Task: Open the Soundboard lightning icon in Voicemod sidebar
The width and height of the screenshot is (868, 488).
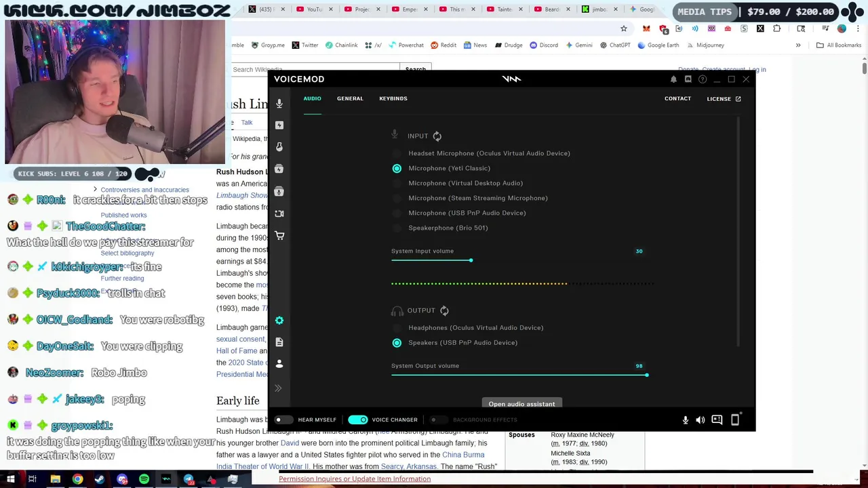Action: tap(279, 125)
